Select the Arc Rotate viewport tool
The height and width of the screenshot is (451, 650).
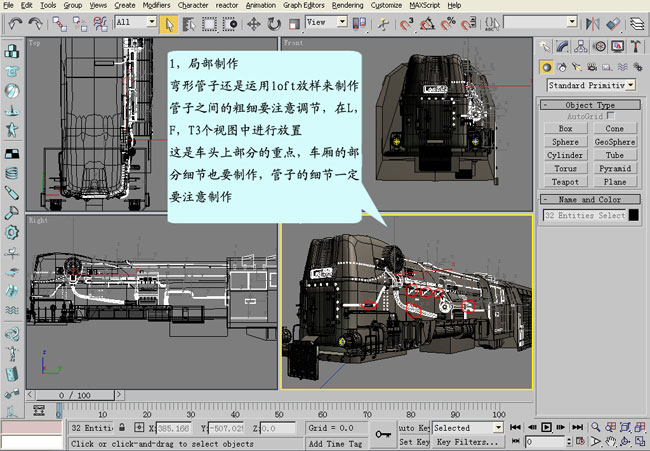[625, 441]
